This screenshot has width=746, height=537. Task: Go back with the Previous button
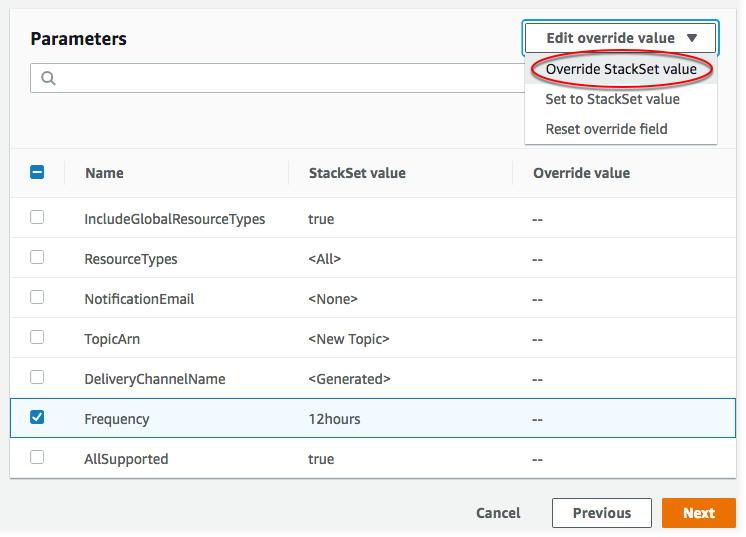pyautogui.click(x=601, y=513)
